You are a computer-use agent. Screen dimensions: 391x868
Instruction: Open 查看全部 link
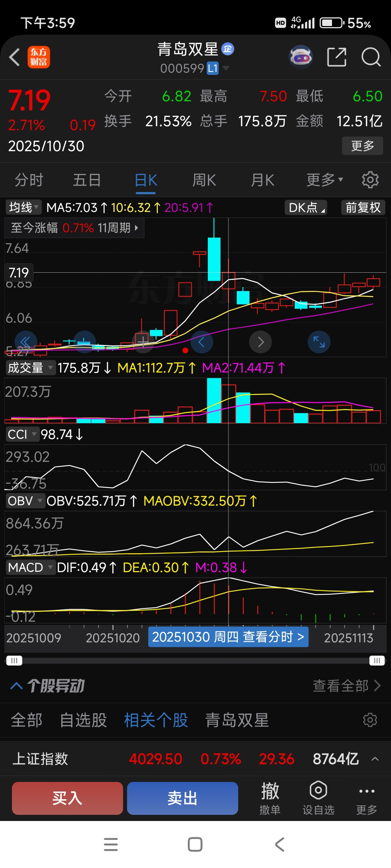pos(346,686)
